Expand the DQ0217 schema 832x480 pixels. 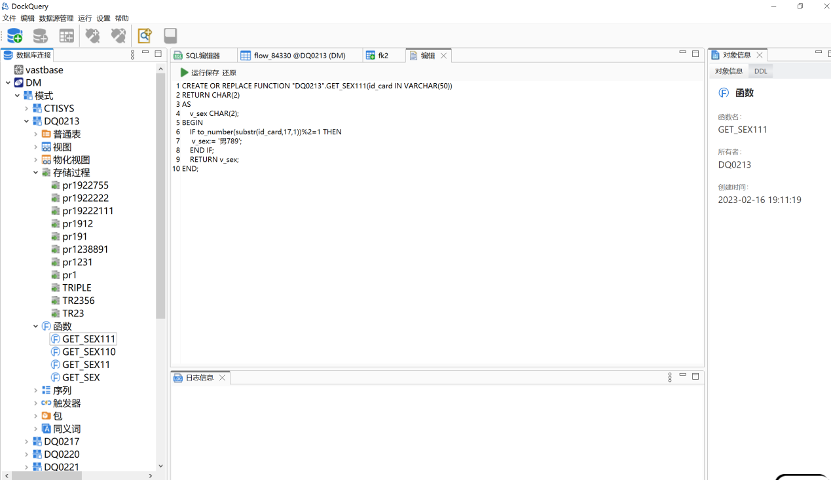pos(27,441)
